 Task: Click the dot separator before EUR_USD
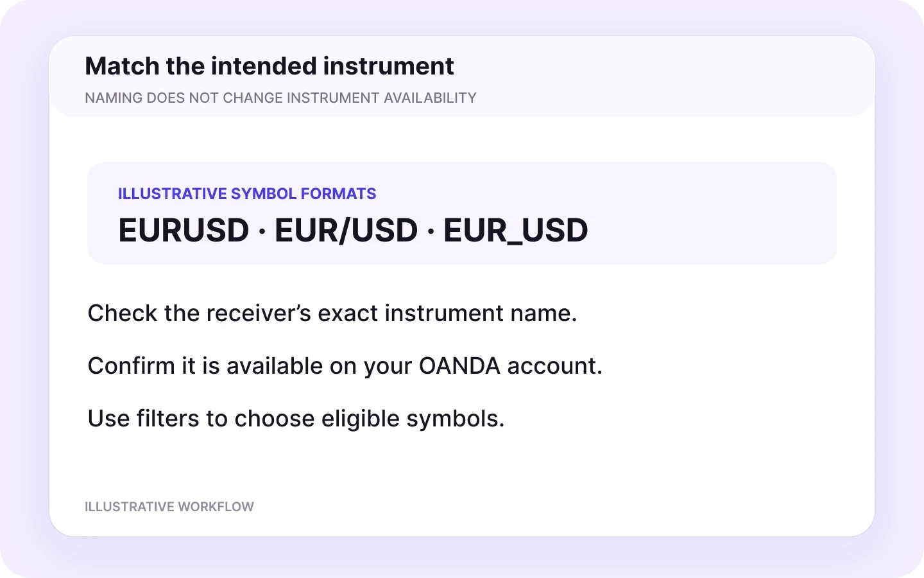431,231
